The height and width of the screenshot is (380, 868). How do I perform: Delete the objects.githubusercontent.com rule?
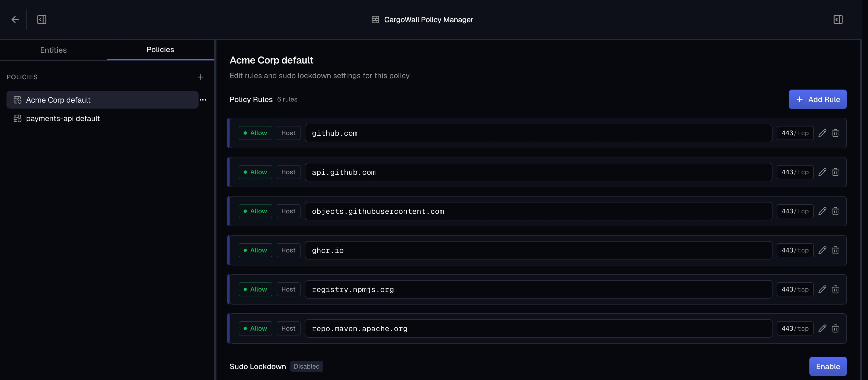coord(835,211)
